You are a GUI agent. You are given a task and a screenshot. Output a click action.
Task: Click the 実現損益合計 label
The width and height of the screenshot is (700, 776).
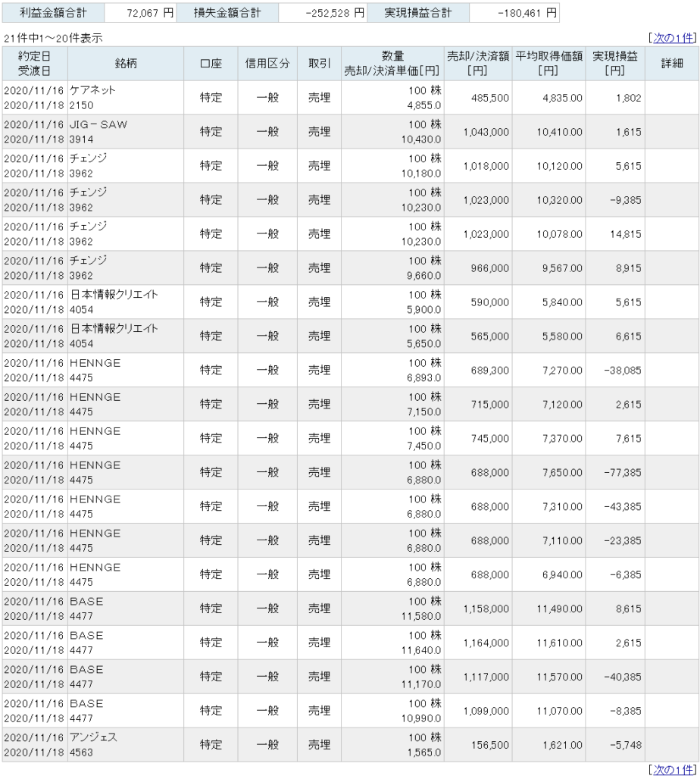tap(418, 13)
